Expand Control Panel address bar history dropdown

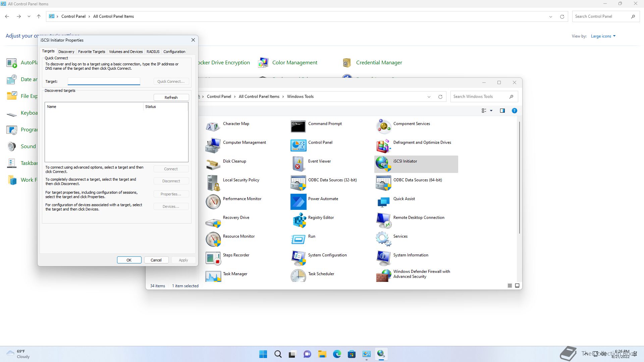(x=550, y=17)
